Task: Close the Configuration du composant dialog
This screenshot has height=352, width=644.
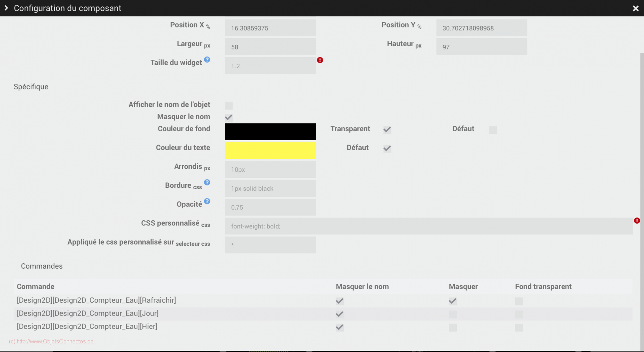Action: coord(635,8)
